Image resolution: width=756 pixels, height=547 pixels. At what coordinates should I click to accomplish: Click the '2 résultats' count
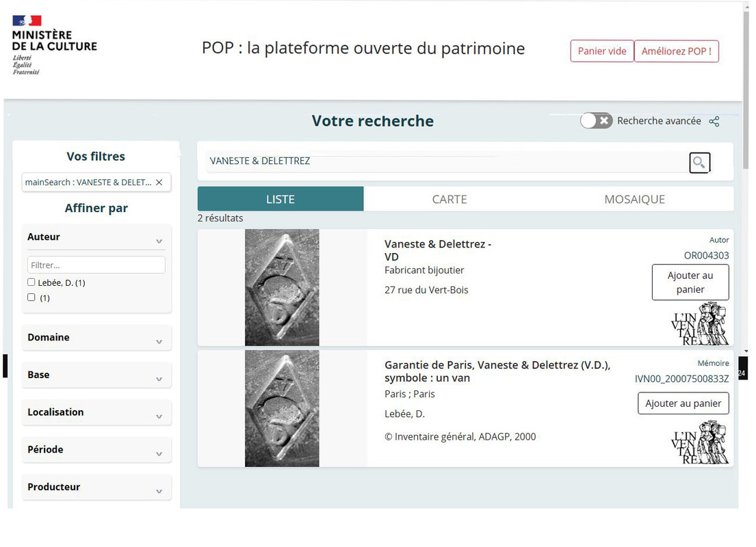(x=220, y=218)
